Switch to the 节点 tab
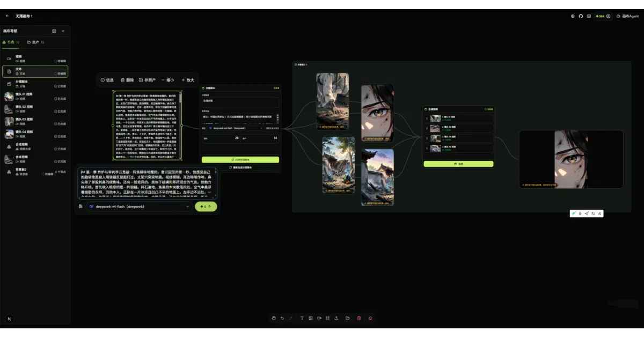Screen dimensions: 644x338 point(11,42)
